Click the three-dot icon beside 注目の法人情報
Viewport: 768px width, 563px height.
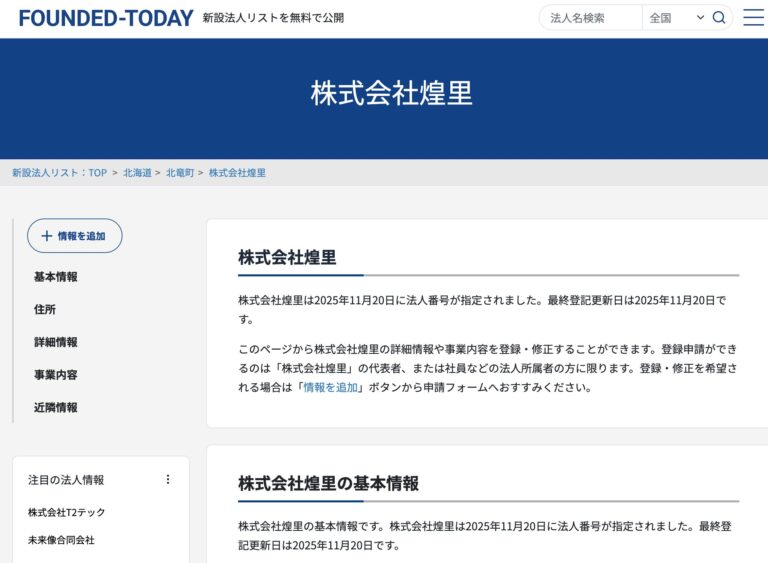click(x=168, y=480)
